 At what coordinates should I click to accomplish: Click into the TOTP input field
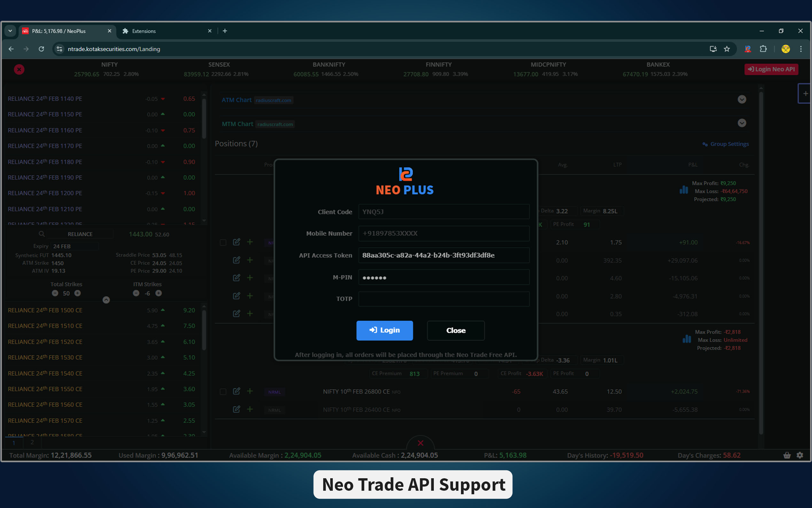tap(443, 299)
